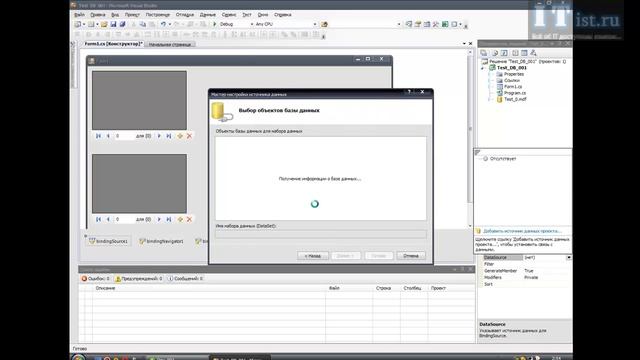The height and width of the screenshot is (360, 640).
Task: Move to next record in upper navigator
Action: click(x=159, y=136)
